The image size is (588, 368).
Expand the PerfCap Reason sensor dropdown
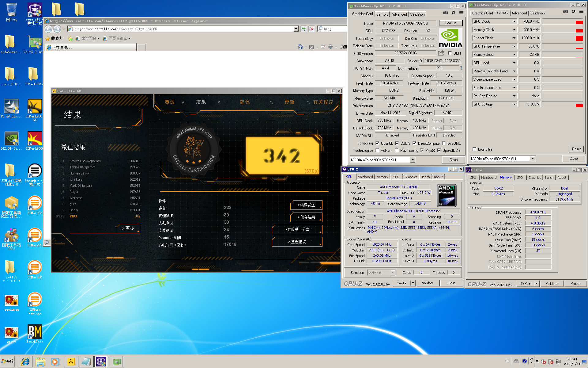click(x=514, y=96)
